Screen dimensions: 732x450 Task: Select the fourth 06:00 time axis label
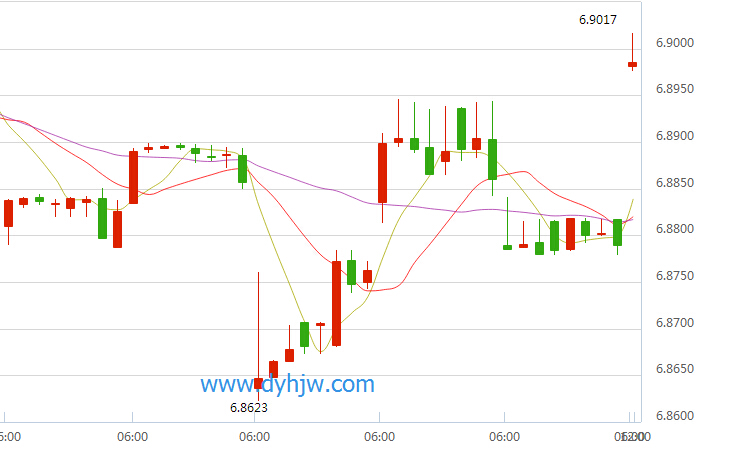[504, 437]
